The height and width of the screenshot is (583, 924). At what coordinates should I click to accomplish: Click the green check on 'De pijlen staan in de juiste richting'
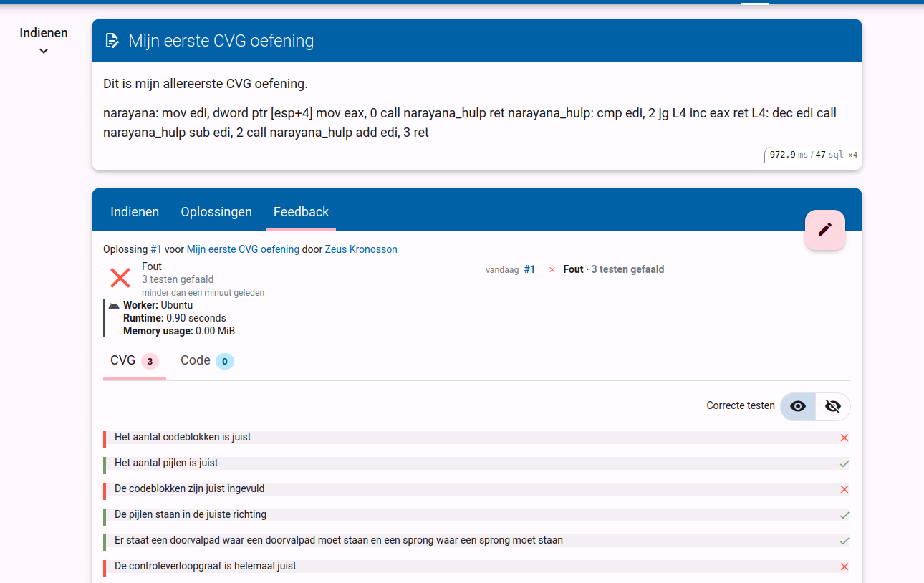pyautogui.click(x=844, y=515)
